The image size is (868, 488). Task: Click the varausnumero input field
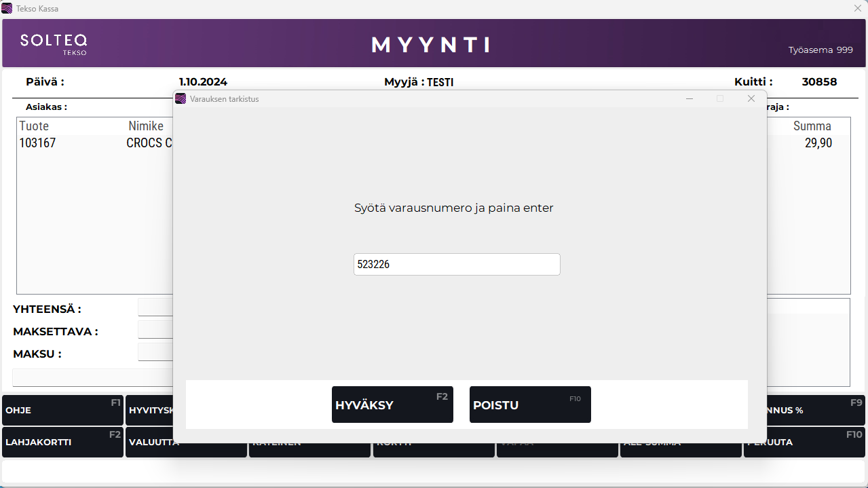point(456,265)
